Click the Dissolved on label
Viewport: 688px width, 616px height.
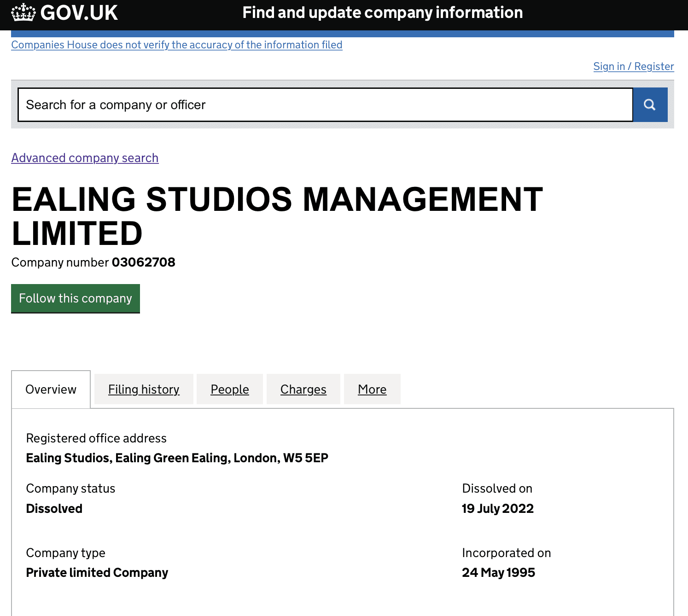click(x=497, y=488)
